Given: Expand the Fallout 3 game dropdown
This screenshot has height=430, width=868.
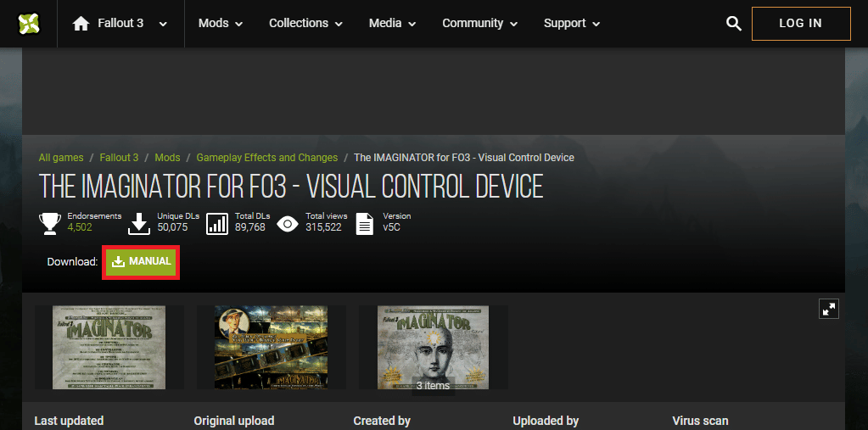Looking at the screenshot, I should tap(163, 24).
